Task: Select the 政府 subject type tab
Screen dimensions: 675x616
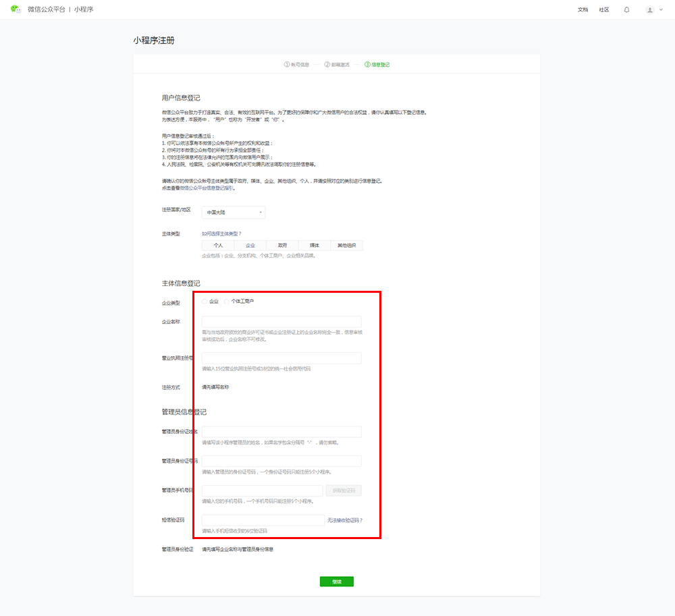Action: (x=282, y=246)
